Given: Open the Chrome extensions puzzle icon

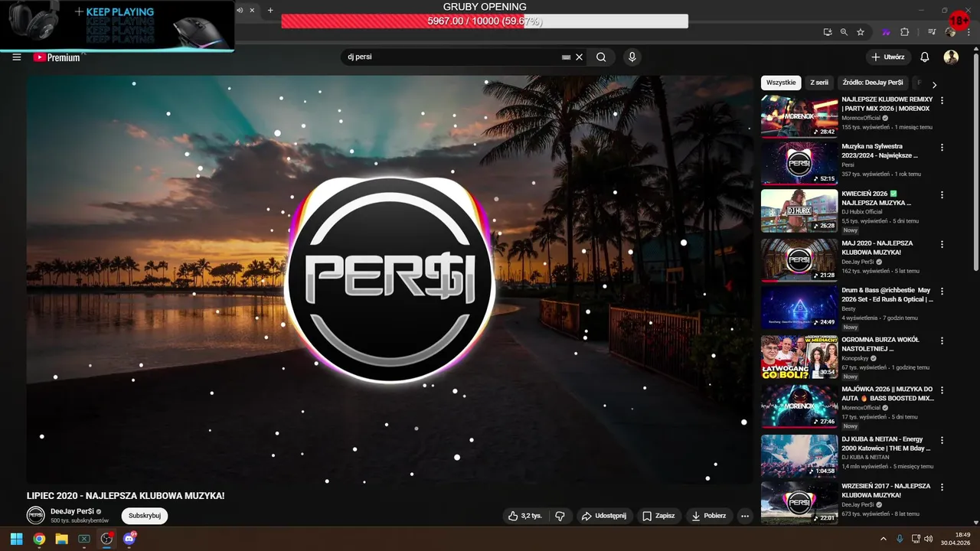Looking at the screenshot, I should click(905, 32).
